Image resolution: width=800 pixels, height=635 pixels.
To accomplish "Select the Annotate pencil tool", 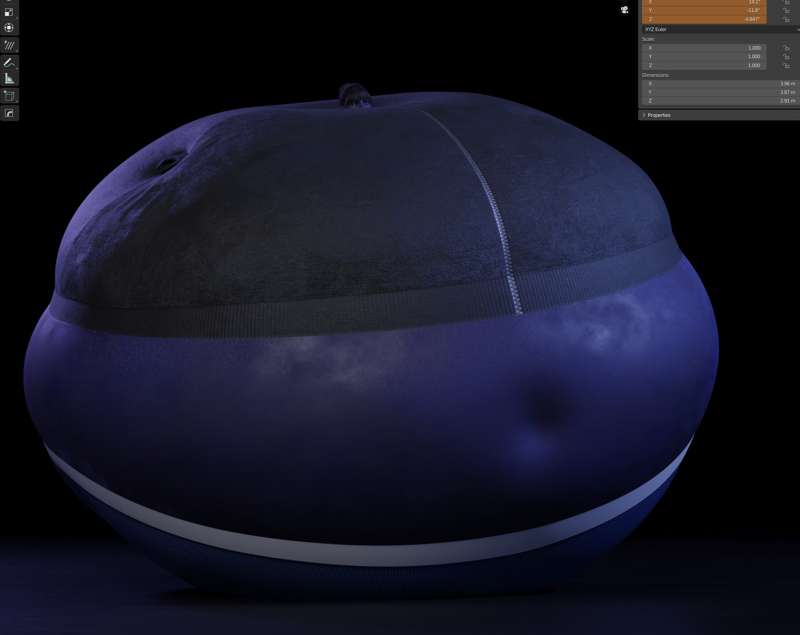I will pyautogui.click(x=9, y=63).
